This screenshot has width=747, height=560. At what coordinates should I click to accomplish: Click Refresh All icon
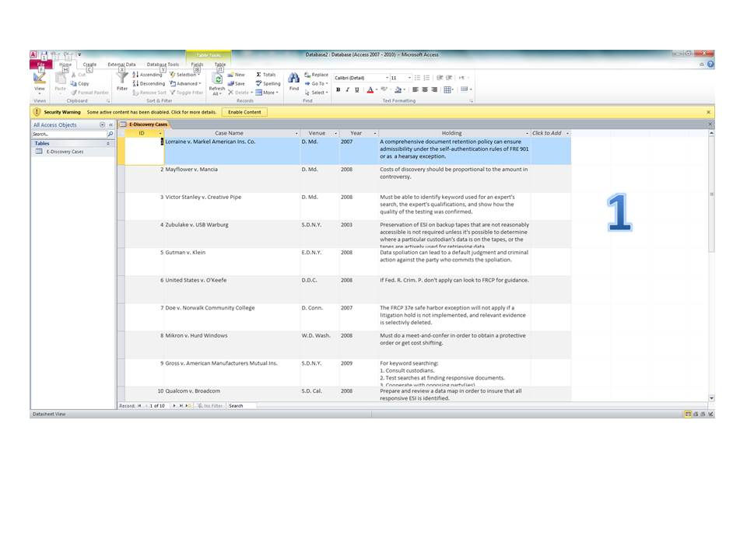pos(217,79)
